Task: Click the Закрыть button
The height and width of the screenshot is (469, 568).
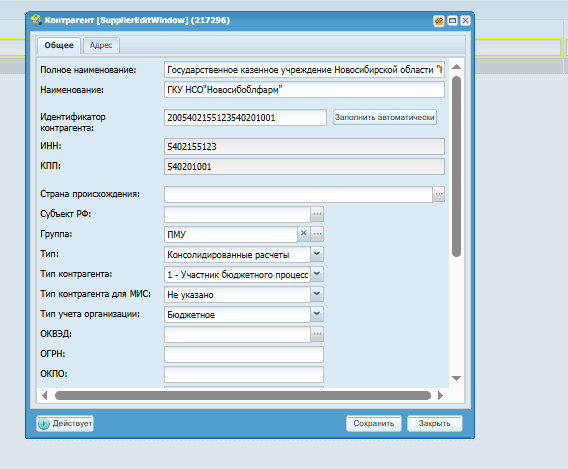Action: (x=435, y=423)
